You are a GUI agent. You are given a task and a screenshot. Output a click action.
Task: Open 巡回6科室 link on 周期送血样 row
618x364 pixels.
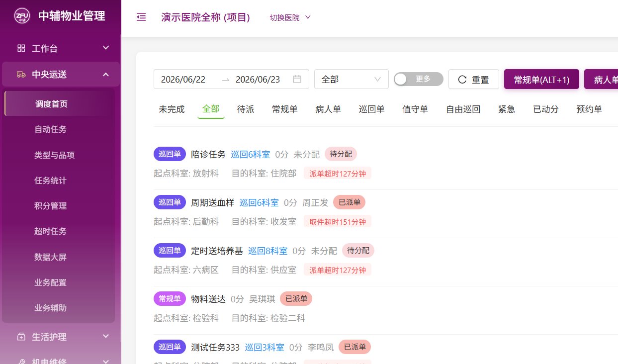(259, 203)
